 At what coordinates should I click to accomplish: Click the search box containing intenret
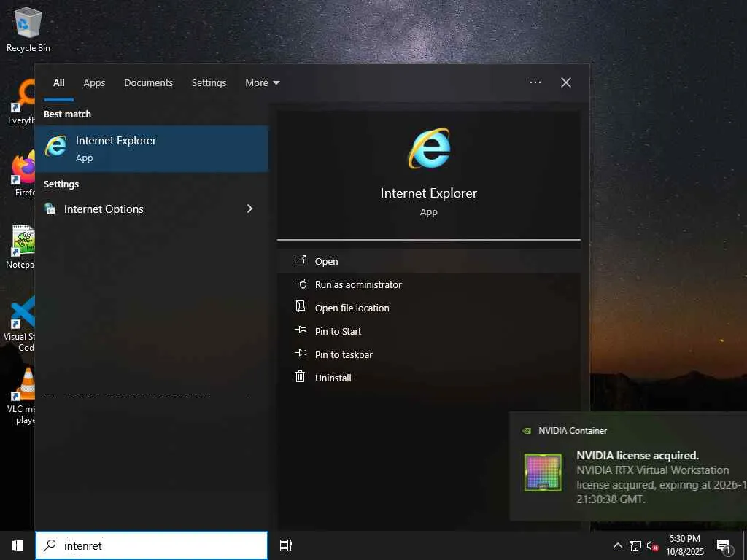click(x=152, y=545)
